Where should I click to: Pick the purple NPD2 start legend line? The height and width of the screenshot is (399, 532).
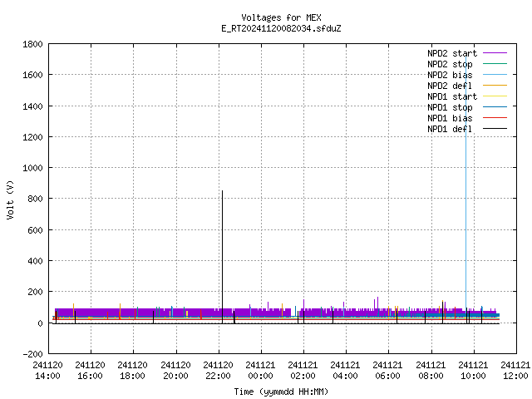click(495, 53)
